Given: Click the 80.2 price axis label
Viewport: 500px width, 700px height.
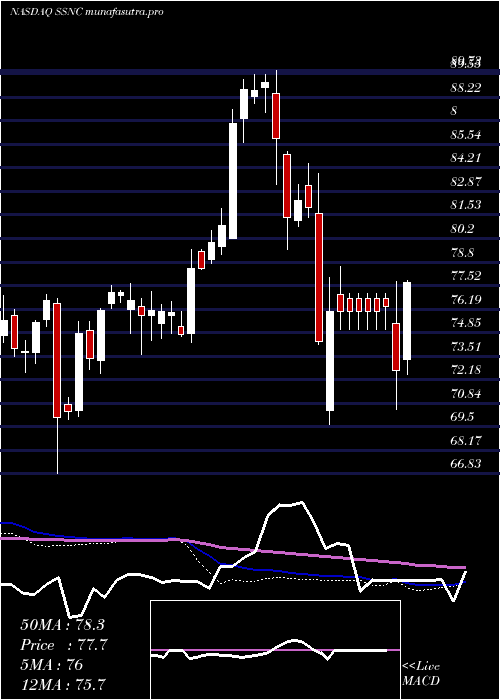Looking at the screenshot, I should [x=462, y=229].
